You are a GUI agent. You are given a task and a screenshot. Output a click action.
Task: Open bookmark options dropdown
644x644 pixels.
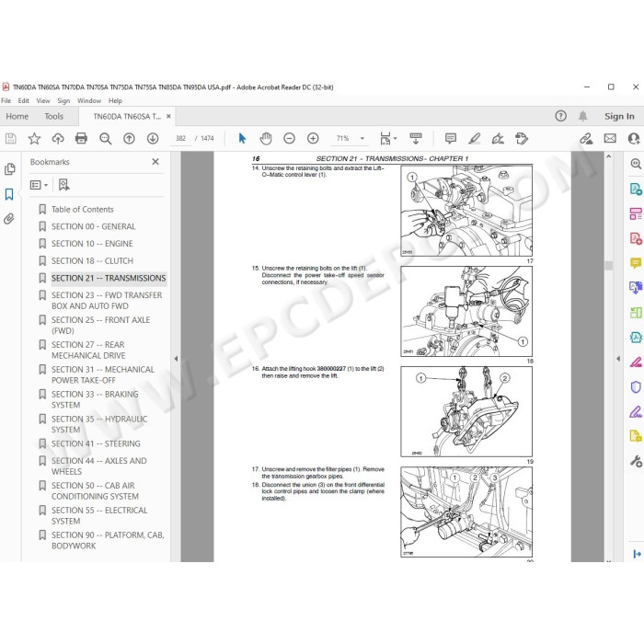[x=39, y=185]
